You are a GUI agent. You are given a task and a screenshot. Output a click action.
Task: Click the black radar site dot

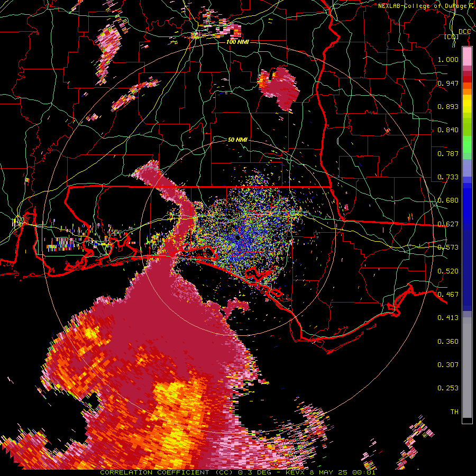click(237, 237)
